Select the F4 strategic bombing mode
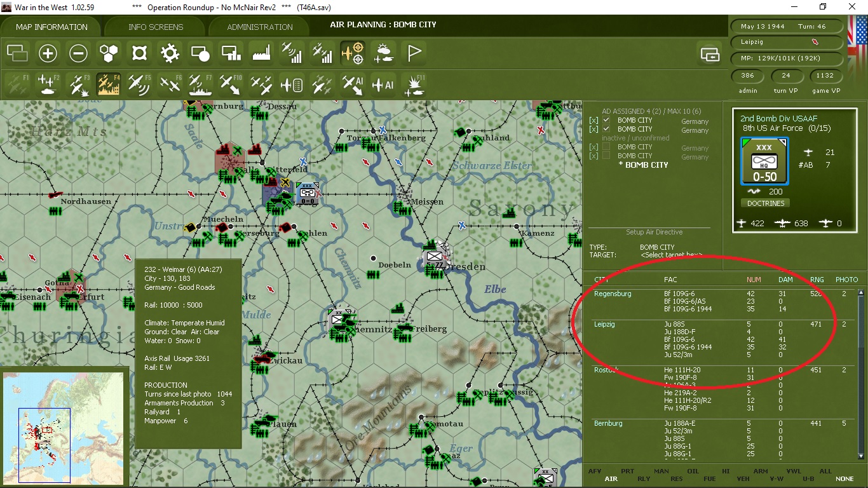 click(x=109, y=84)
